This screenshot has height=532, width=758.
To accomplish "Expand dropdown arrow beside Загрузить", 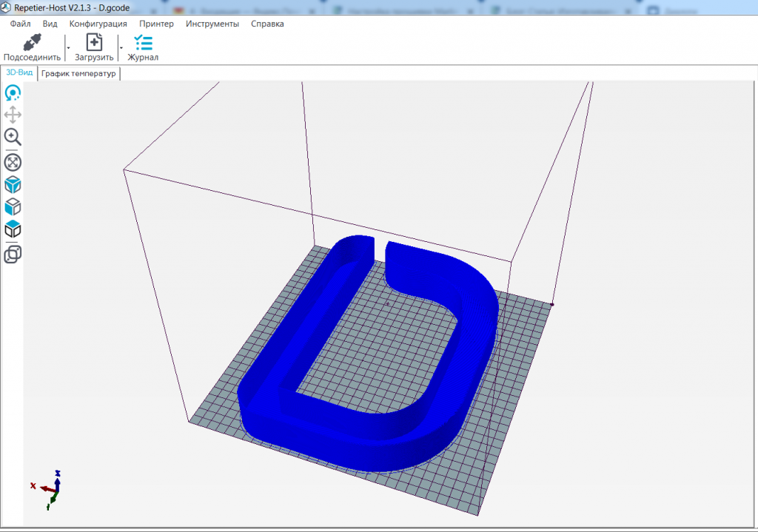I will pos(121,47).
